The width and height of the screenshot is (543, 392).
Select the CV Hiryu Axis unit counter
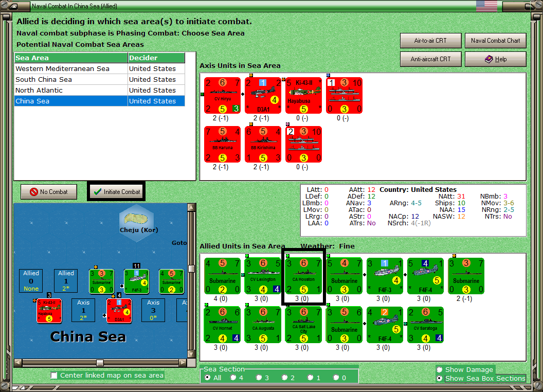[222, 95]
